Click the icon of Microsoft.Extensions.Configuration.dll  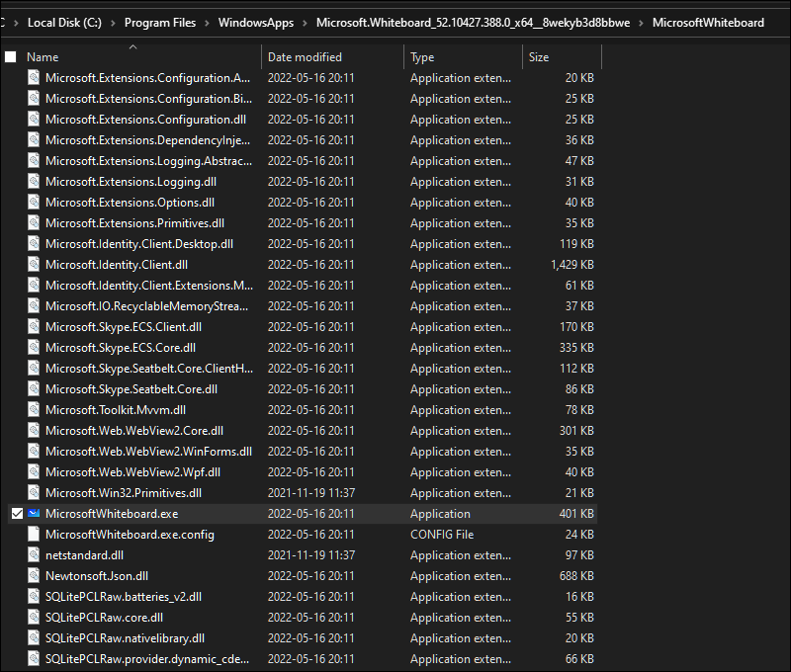point(34,120)
